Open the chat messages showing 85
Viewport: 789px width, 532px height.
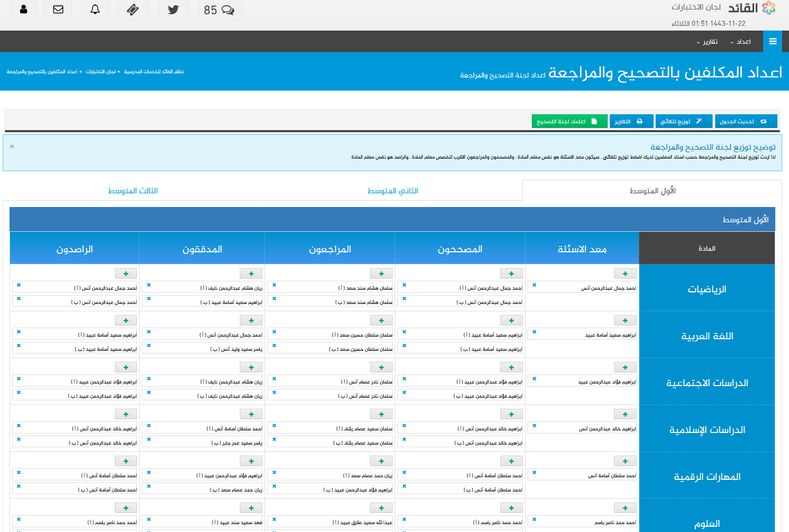coord(219,10)
